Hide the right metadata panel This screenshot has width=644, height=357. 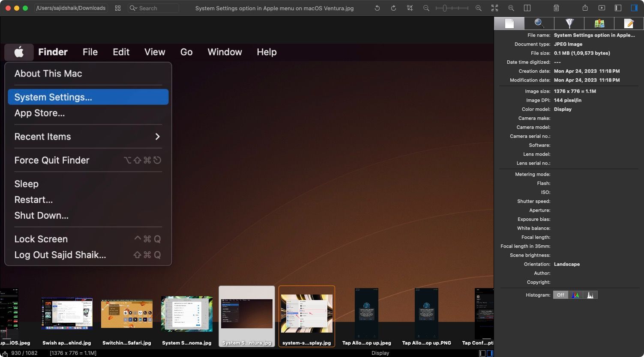pos(634,8)
